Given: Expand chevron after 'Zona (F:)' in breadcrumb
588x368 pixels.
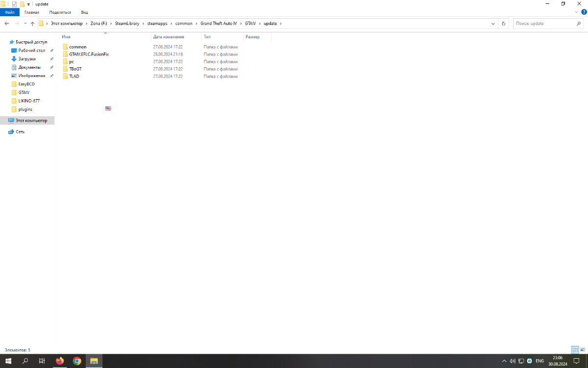Looking at the screenshot, I should (x=111, y=24).
